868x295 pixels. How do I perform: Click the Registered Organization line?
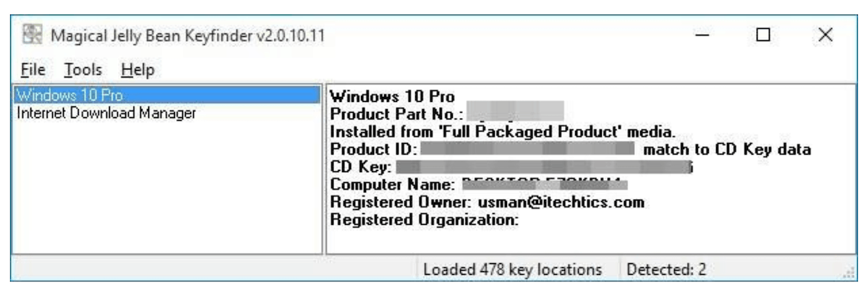click(x=425, y=220)
